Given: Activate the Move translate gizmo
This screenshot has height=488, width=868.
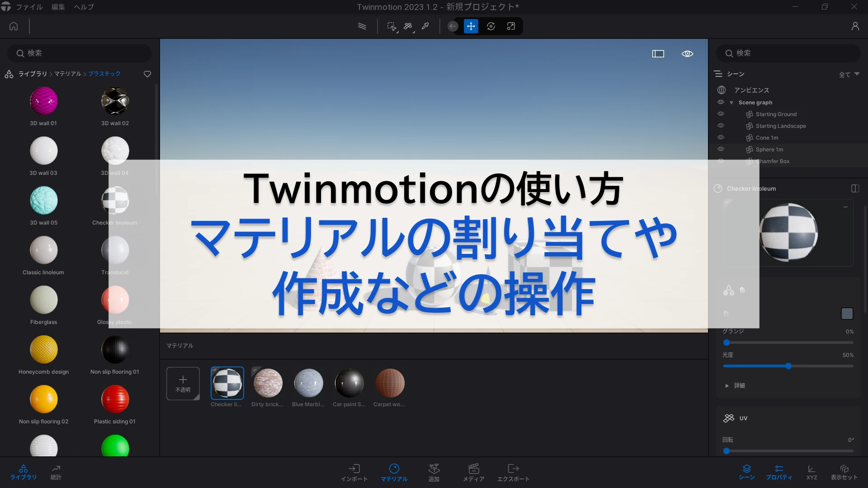Looking at the screenshot, I should pyautogui.click(x=471, y=26).
